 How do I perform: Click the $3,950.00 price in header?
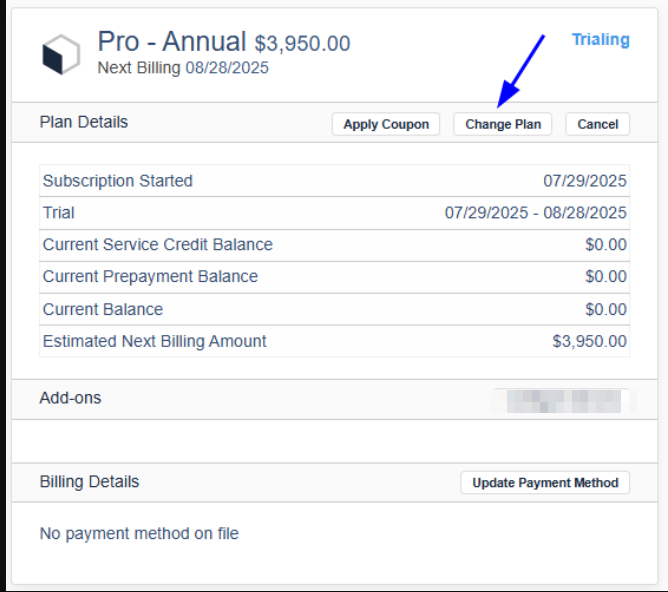coord(302,43)
